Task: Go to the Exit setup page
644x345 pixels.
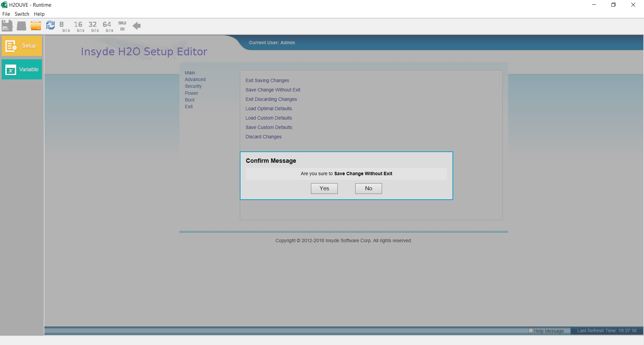Action: tap(189, 107)
